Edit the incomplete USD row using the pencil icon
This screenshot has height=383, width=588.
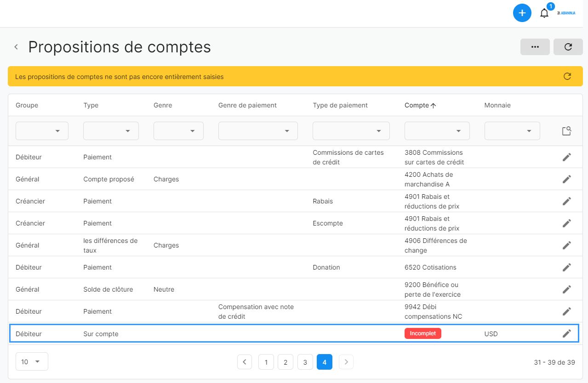coord(566,333)
